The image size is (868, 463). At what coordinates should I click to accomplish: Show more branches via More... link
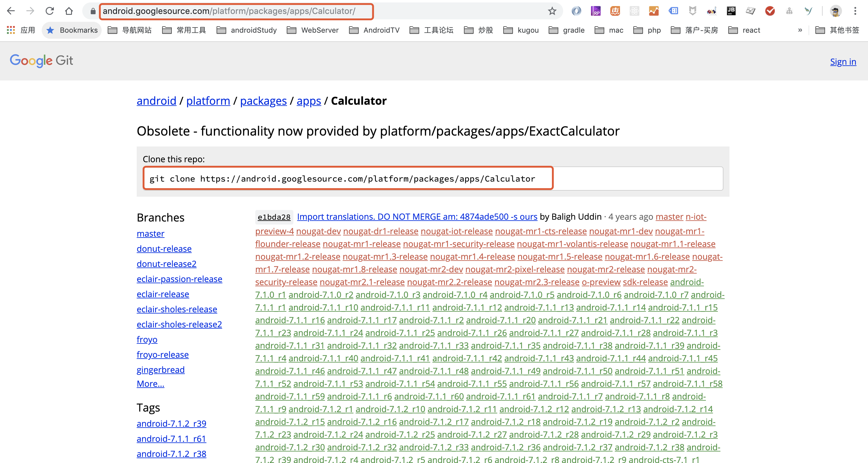[x=151, y=384]
